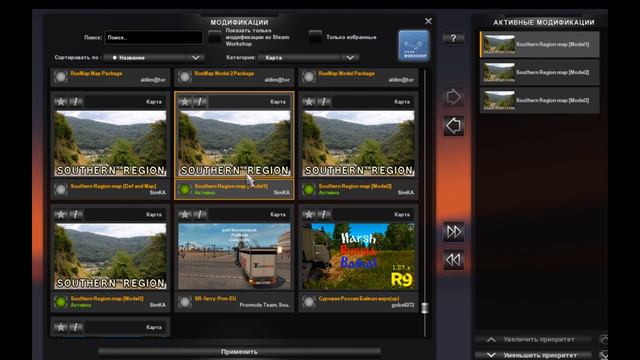The width and height of the screenshot is (640, 360).
Task: Toggle RusMap Model Package status circle
Action: 309,77
